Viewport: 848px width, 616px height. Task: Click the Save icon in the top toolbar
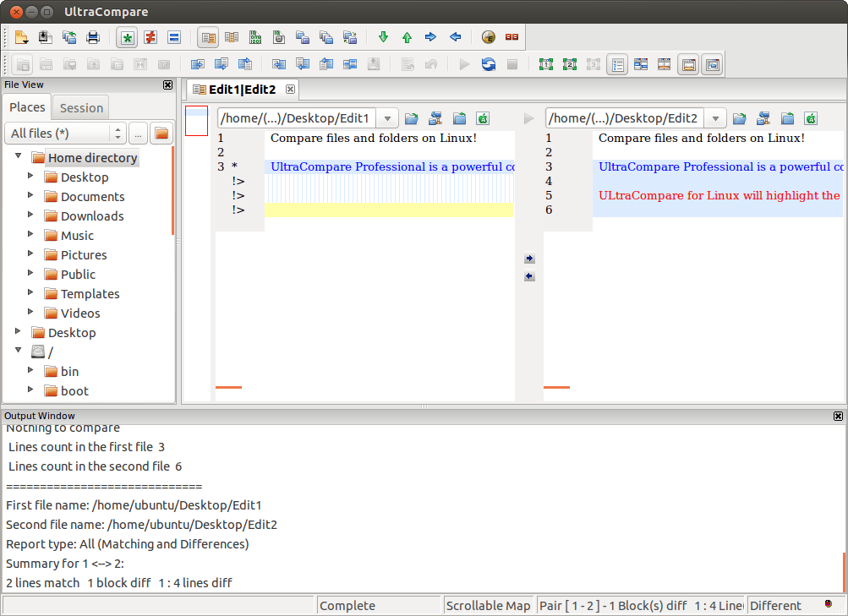(x=46, y=37)
